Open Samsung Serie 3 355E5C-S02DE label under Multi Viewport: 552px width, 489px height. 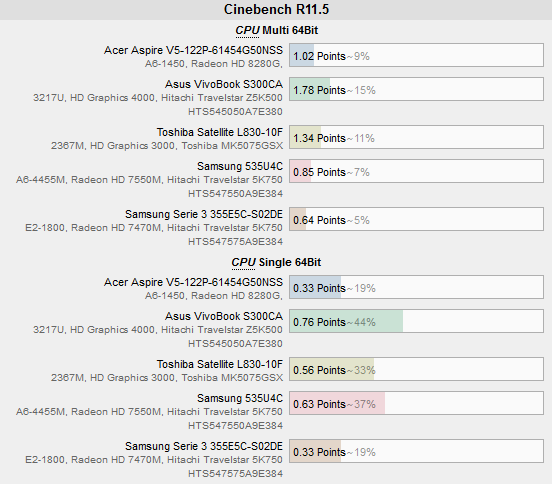point(204,214)
